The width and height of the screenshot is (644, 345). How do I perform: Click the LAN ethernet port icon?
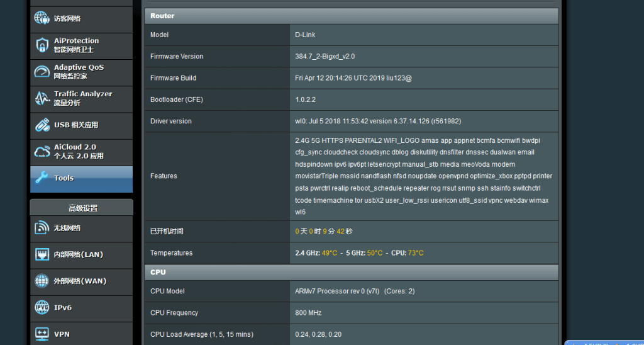point(42,254)
